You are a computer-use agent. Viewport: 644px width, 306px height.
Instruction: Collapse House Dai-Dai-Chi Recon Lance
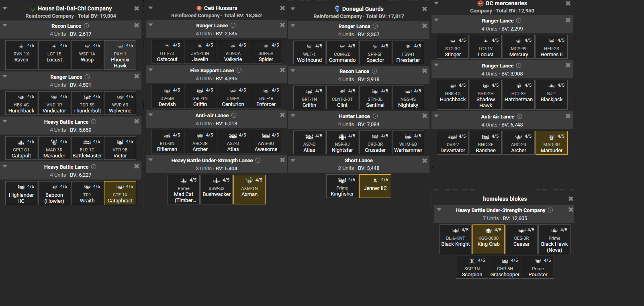[x=5, y=25]
